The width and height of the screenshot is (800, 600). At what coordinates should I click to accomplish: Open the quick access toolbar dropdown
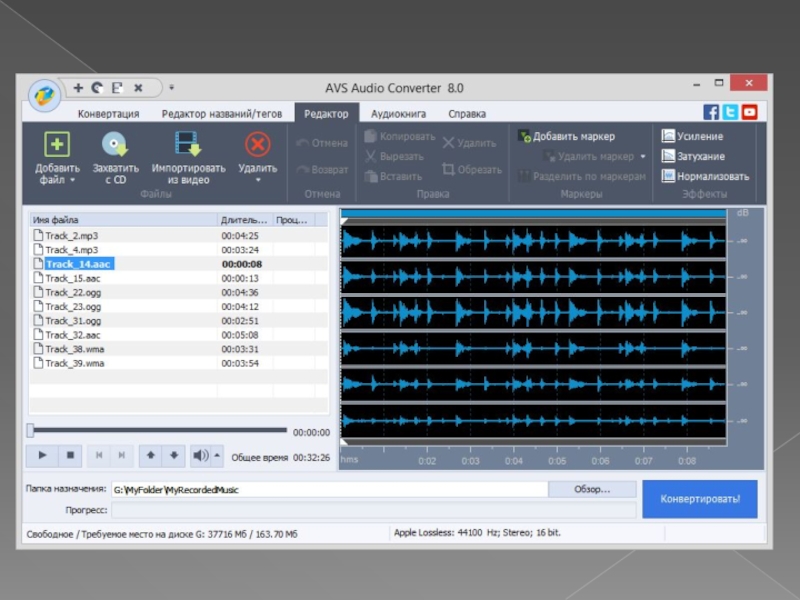pyautogui.click(x=171, y=88)
